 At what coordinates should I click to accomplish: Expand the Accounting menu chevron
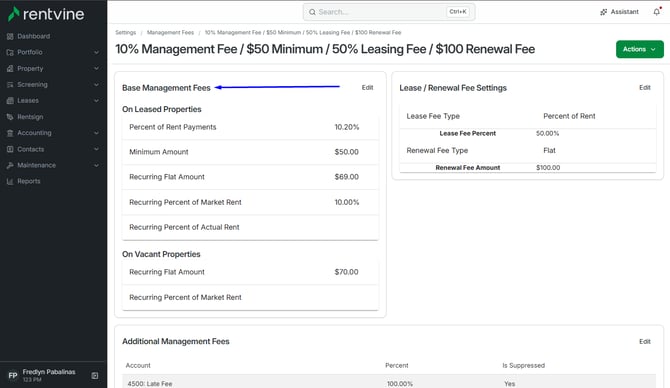click(96, 133)
